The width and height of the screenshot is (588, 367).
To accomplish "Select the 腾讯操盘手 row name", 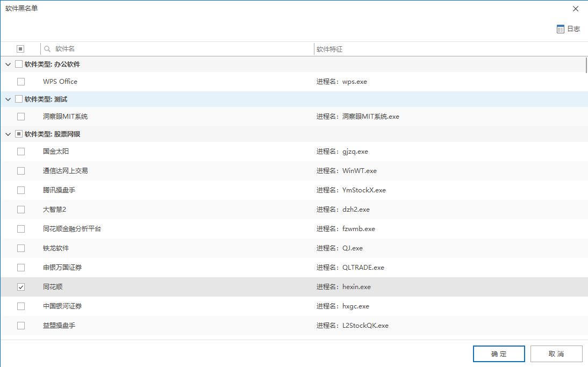I will point(59,190).
